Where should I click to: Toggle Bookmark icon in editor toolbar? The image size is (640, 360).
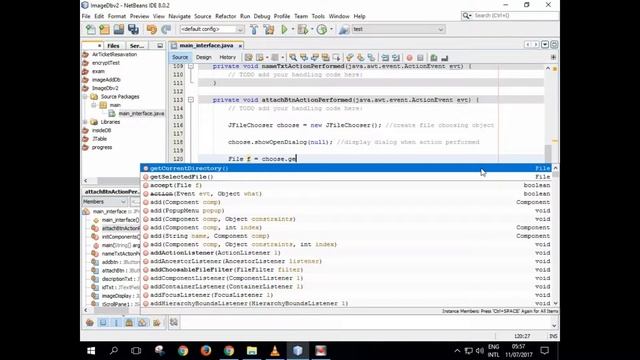pyautogui.click(x=371, y=58)
